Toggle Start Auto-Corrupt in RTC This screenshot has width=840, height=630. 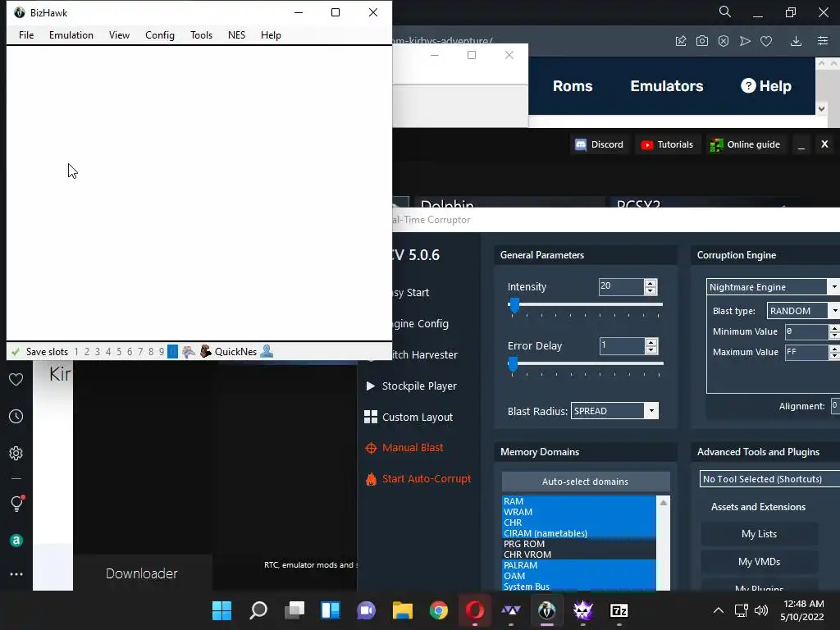click(418, 479)
